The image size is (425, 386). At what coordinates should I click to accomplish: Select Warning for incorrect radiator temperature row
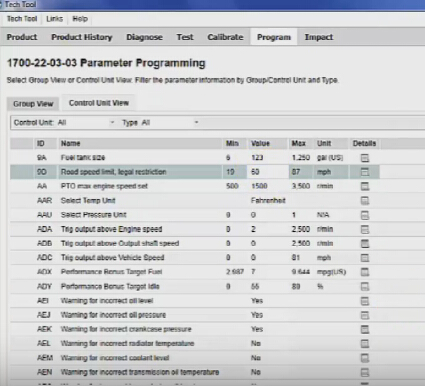(195, 344)
